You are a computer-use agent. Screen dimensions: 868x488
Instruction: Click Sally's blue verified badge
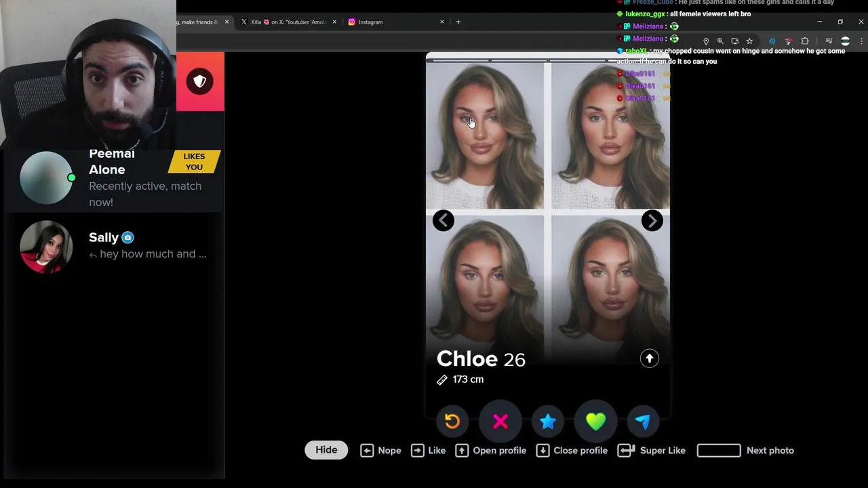[x=127, y=238]
